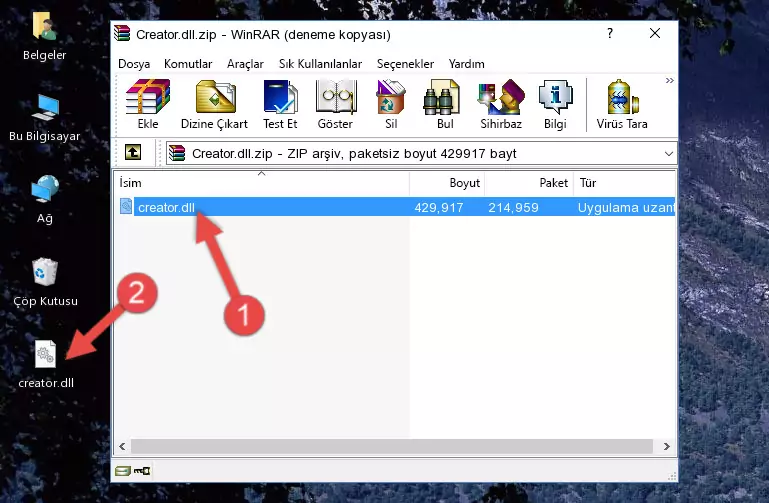
Task: Sort by Paket column header
Action: tap(529, 183)
